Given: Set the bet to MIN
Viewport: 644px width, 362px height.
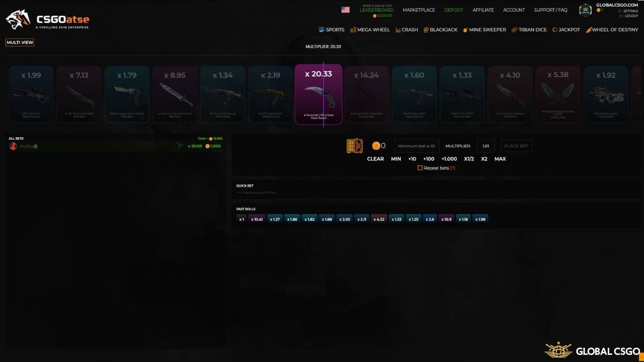Looking at the screenshot, I should [395, 159].
